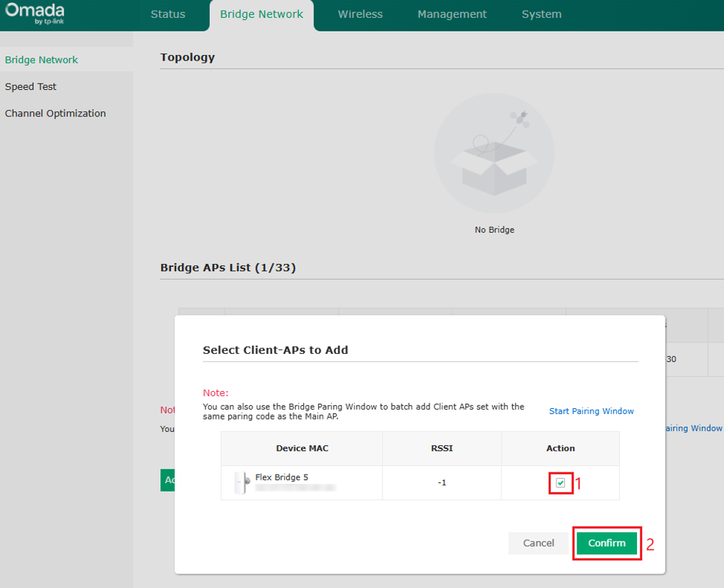724x588 pixels.
Task: Click Start Pairing Window link in dialog
Action: [591, 411]
